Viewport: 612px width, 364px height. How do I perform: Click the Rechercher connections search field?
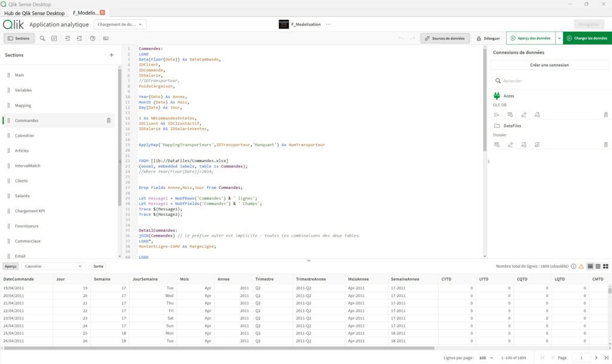(x=549, y=81)
